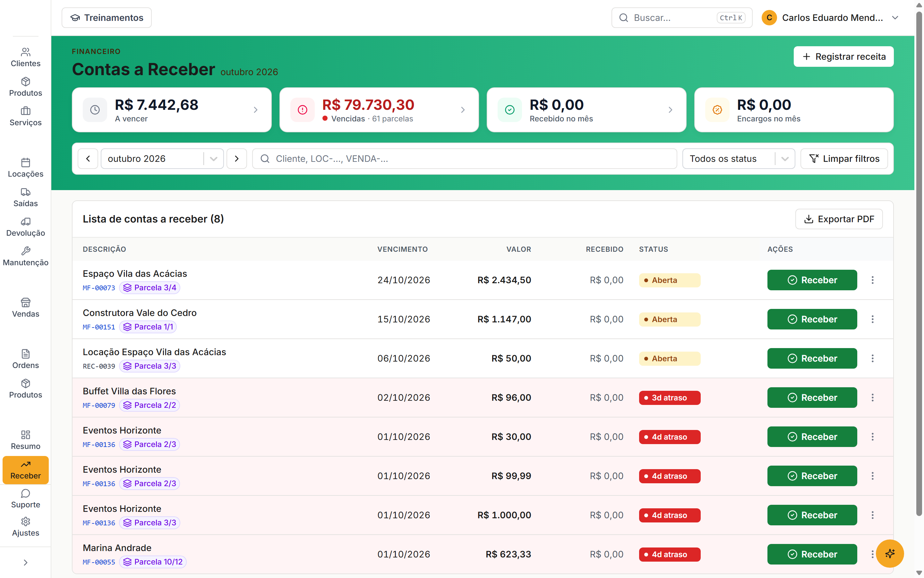Click the page vertical scrollbar
This screenshot has width=924, height=578.
[x=920, y=264]
